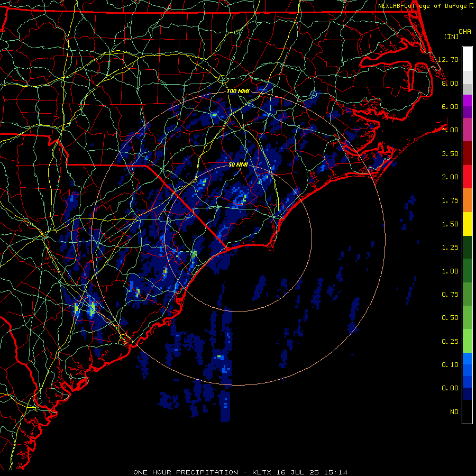Select the 2.00 legend value
The height and width of the screenshot is (476, 476).
450,177
